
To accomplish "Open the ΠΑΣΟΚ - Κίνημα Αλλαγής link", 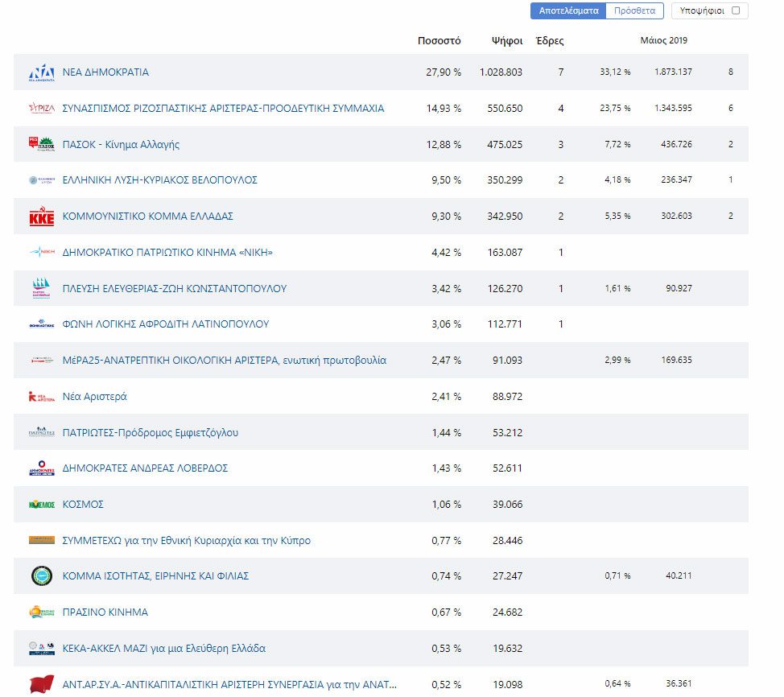I will [121, 145].
